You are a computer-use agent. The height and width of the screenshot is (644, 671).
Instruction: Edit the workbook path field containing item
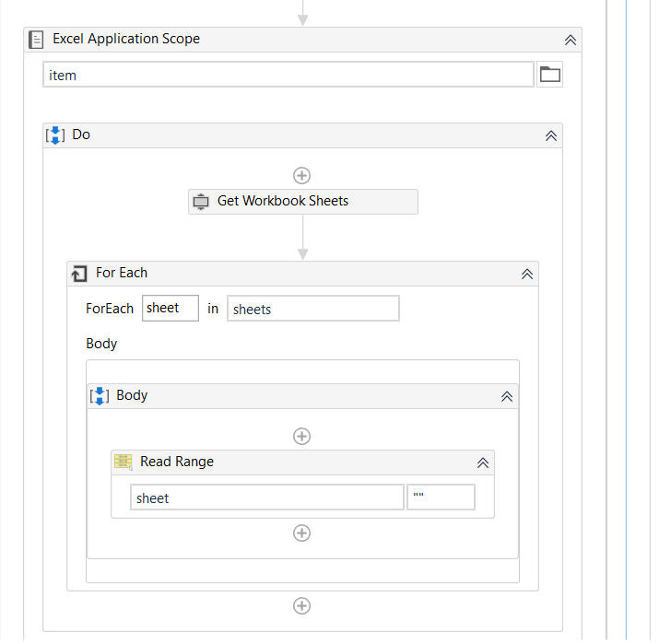[x=288, y=75]
